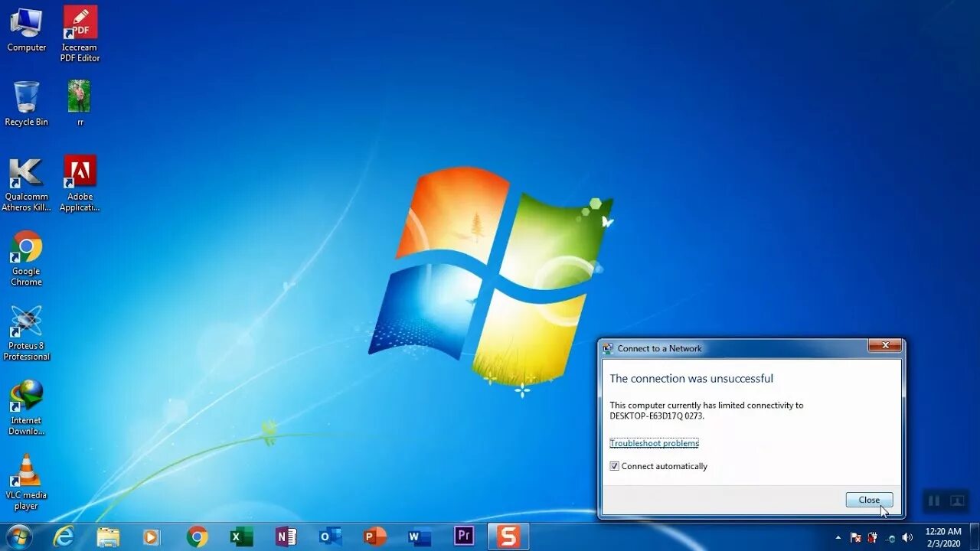Open Windows Media Player from taskbar
Image resolution: width=980 pixels, height=551 pixels.
[x=152, y=537]
